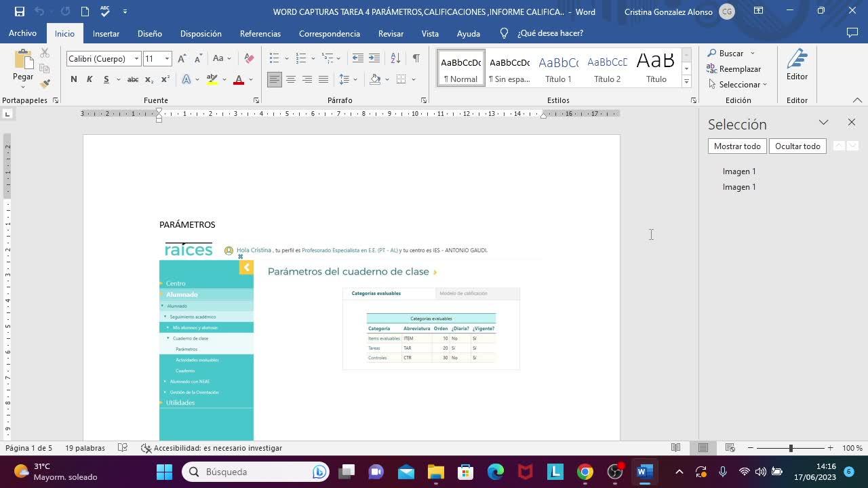Expand the font size dropdown
The image size is (868, 488).
[x=167, y=59]
